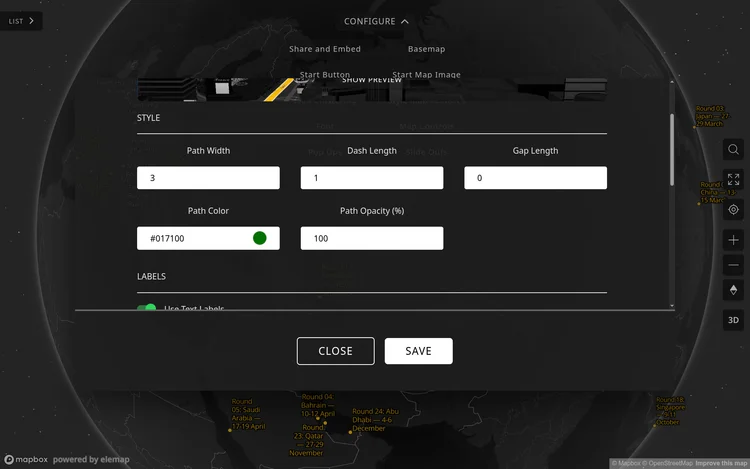750x469 pixels.
Task: Open the powered by elemap link
Action: 91,459
